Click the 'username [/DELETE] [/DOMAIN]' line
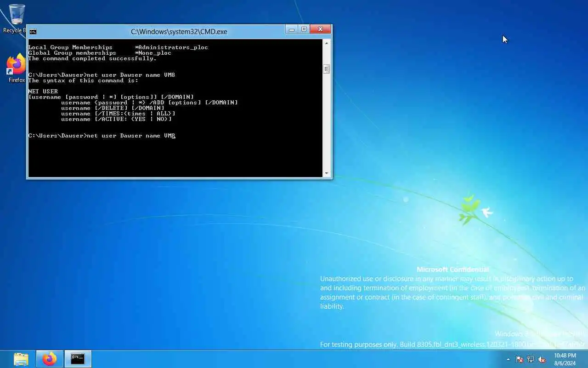Viewport: 588px width, 368px height. click(x=113, y=108)
